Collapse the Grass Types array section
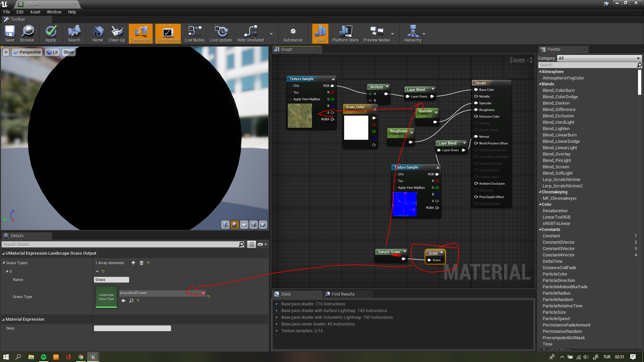 click(4, 263)
